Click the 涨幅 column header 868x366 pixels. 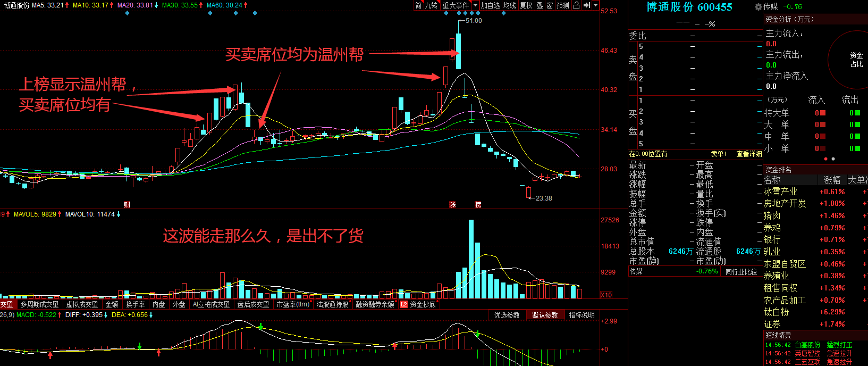pyautogui.click(x=832, y=180)
